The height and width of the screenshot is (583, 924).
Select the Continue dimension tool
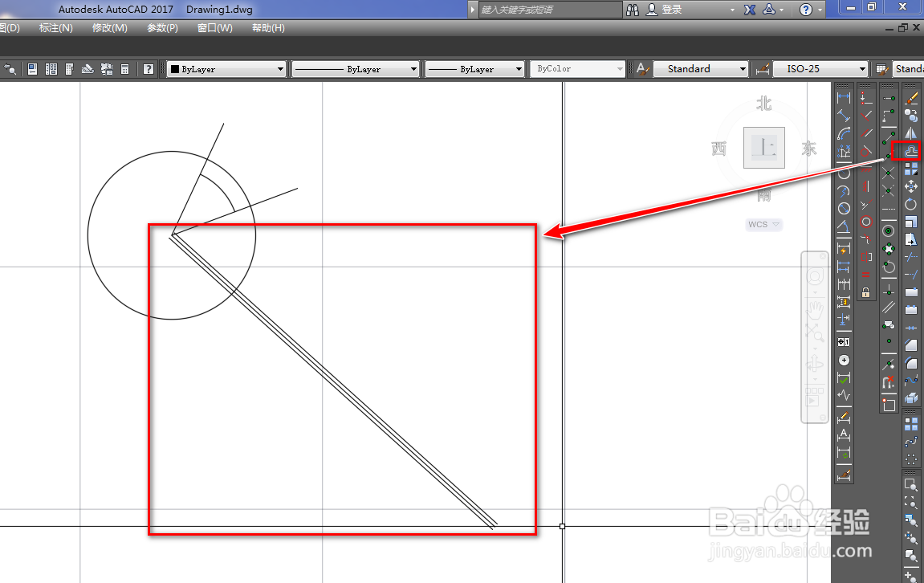(x=844, y=284)
